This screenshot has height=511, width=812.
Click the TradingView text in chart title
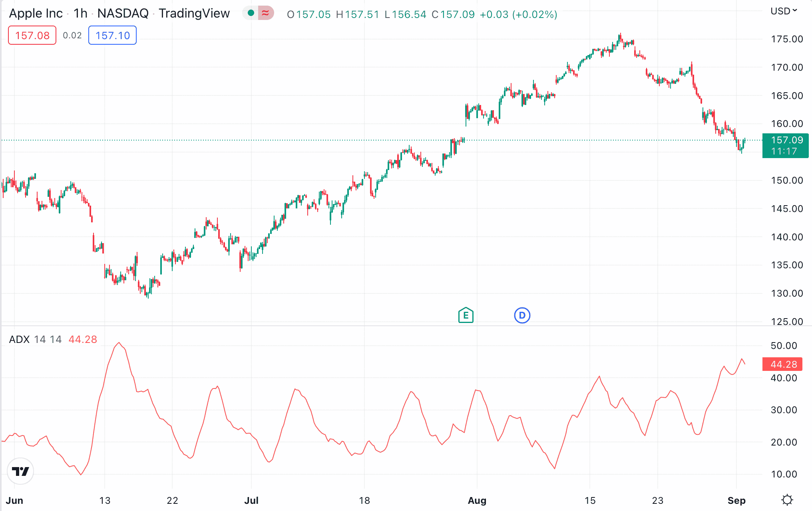(194, 14)
